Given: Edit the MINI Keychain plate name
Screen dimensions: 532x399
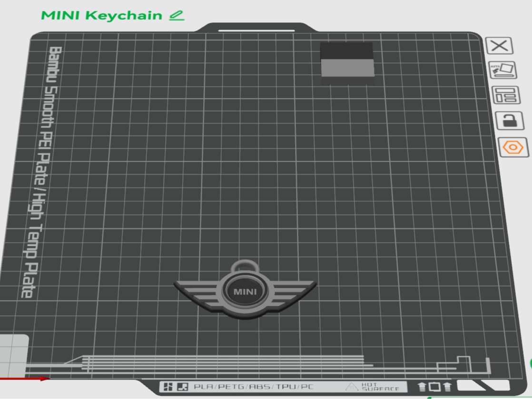Looking at the screenshot, I should (x=177, y=16).
